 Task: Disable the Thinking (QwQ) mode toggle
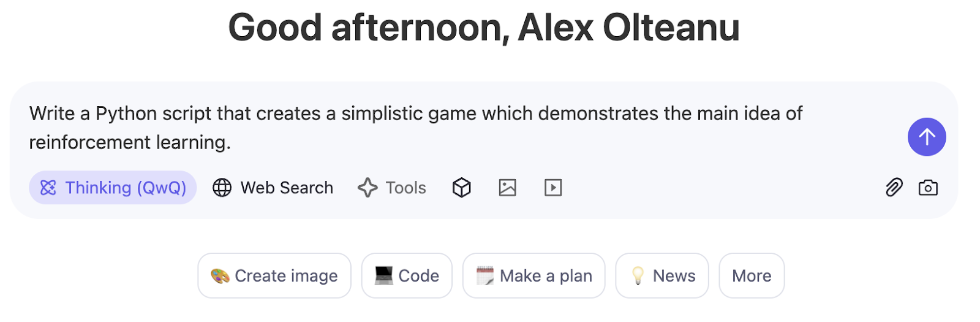click(113, 188)
